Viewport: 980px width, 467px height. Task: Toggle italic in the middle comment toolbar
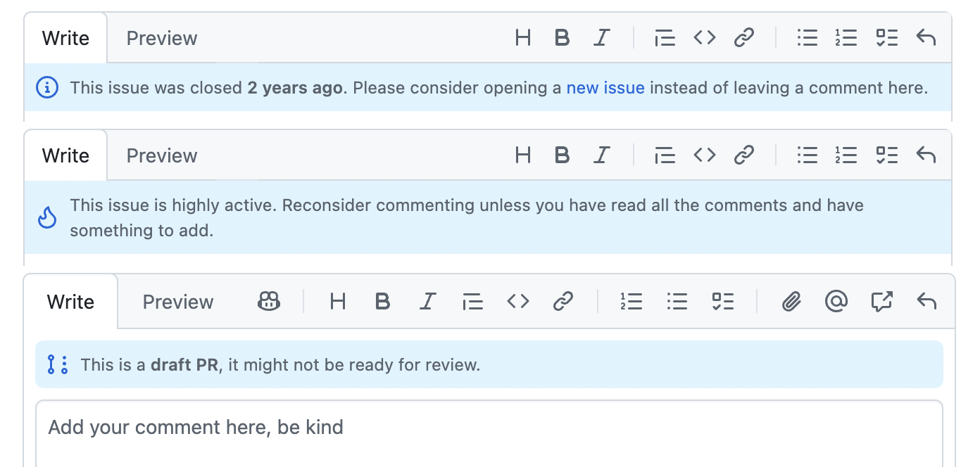click(601, 155)
